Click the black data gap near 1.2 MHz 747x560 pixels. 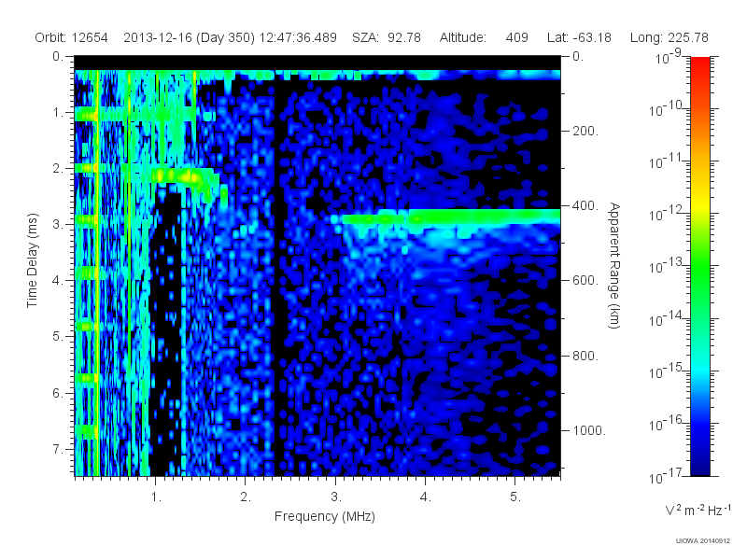tap(166, 333)
